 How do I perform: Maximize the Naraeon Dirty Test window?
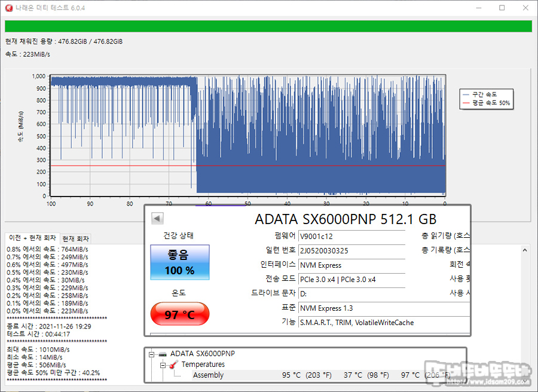(502, 8)
